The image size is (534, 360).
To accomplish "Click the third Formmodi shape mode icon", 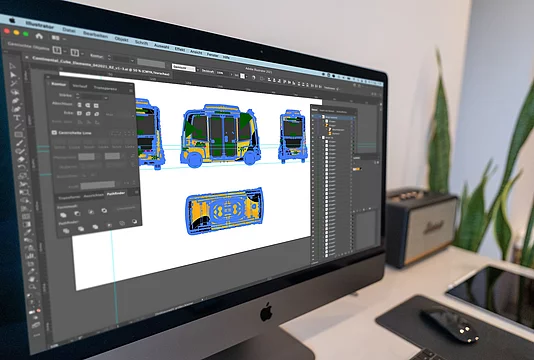I will (x=91, y=212).
